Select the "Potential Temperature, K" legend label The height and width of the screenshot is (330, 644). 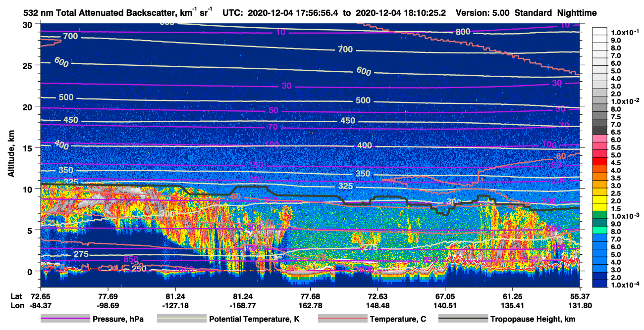point(254,319)
